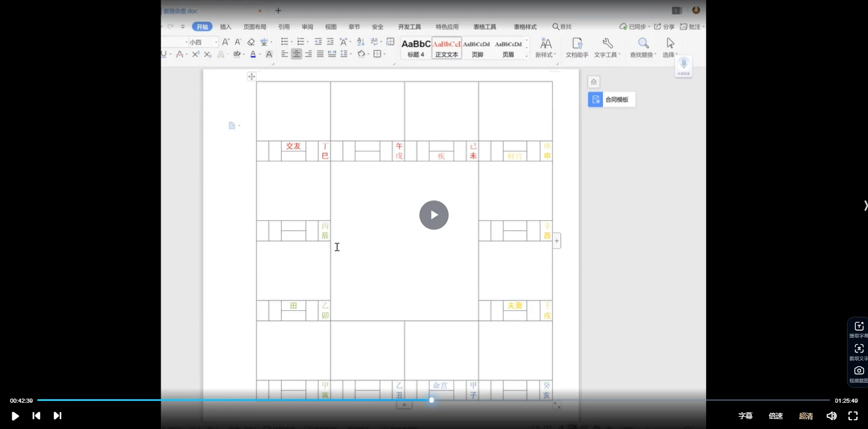Change 超清 video quality setting
868x429 pixels.
pyautogui.click(x=806, y=416)
